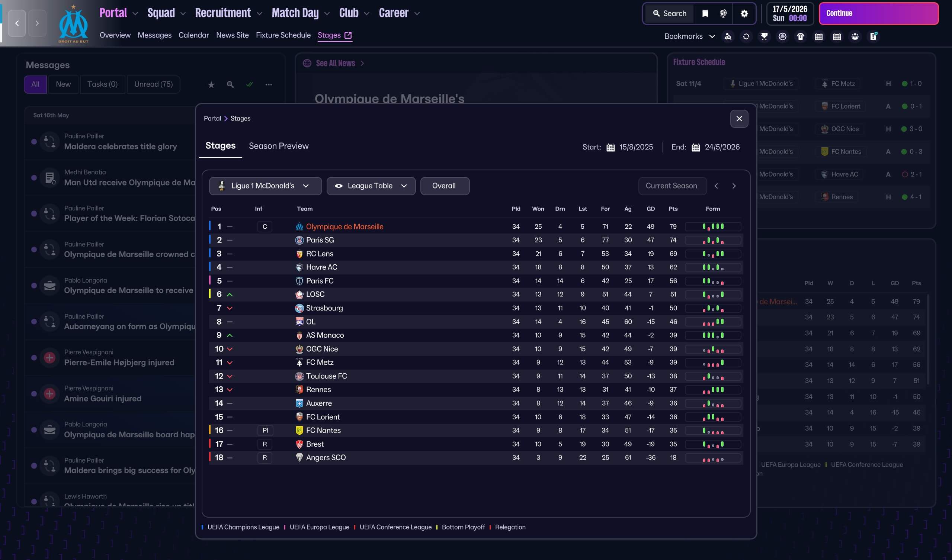Click the star favourites filter in Messages
This screenshot has width=952, height=560.
211,84
